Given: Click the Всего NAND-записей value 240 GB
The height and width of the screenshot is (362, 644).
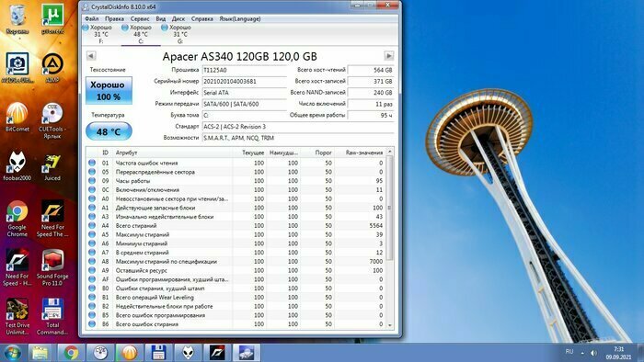Looking at the screenshot, I should pos(371,93).
